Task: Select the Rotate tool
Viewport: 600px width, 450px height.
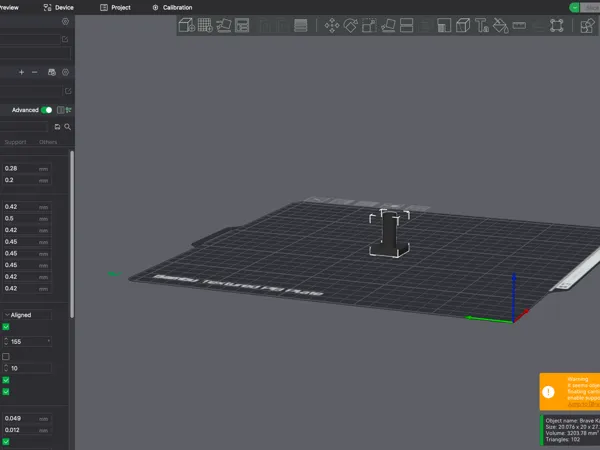Action: point(351,26)
